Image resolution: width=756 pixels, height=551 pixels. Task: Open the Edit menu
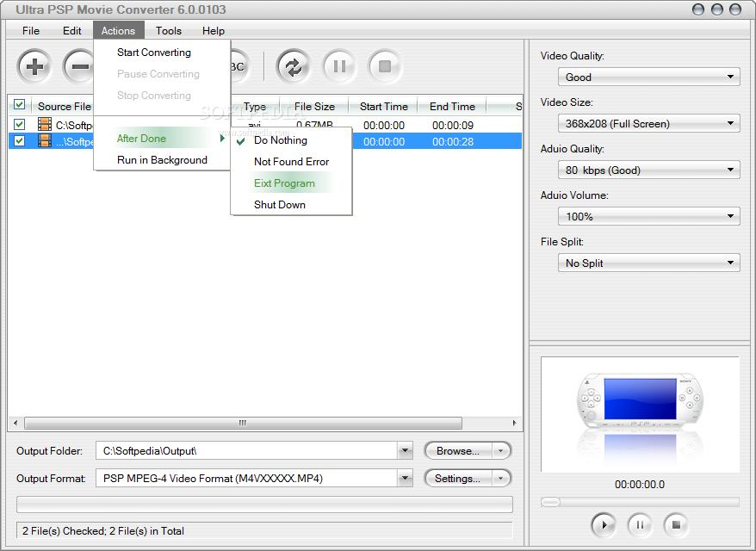tap(71, 31)
